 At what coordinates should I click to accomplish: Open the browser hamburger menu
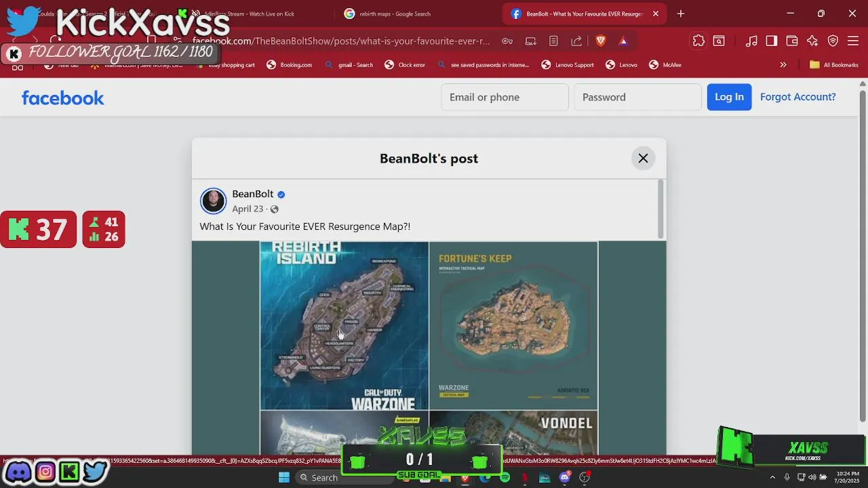pos(853,41)
